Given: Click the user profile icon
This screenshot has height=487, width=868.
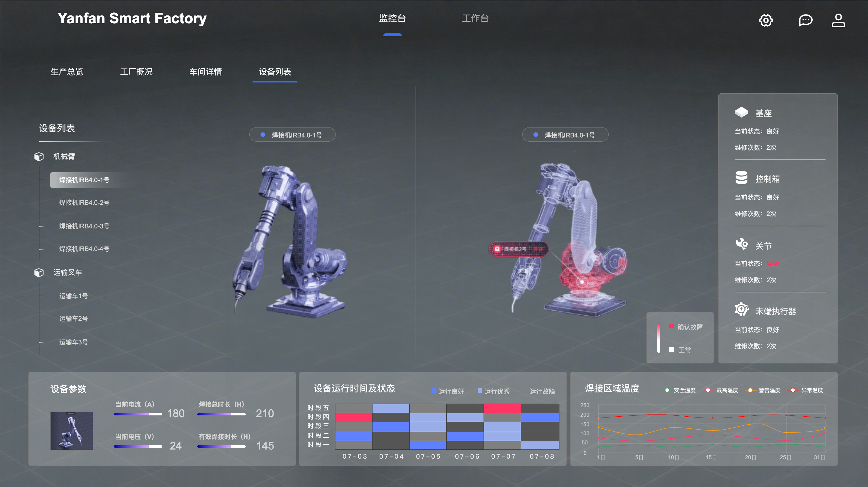Looking at the screenshot, I should pos(838,20).
